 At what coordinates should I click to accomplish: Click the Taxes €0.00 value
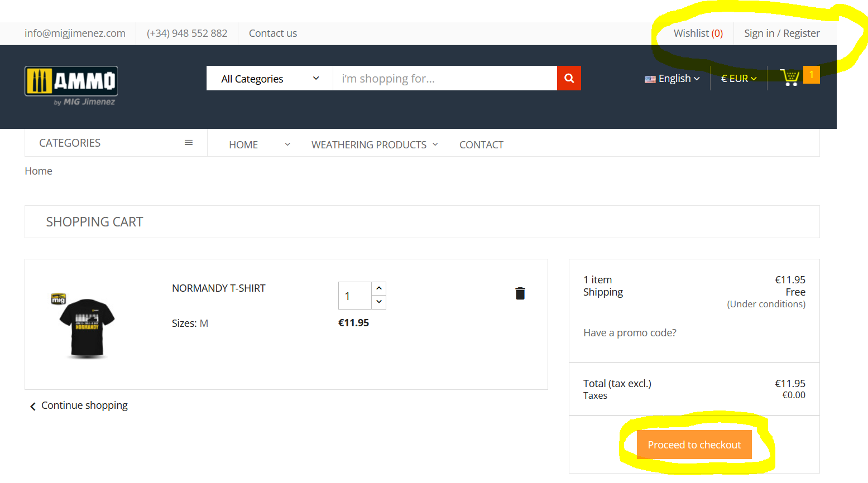(x=794, y=395)
